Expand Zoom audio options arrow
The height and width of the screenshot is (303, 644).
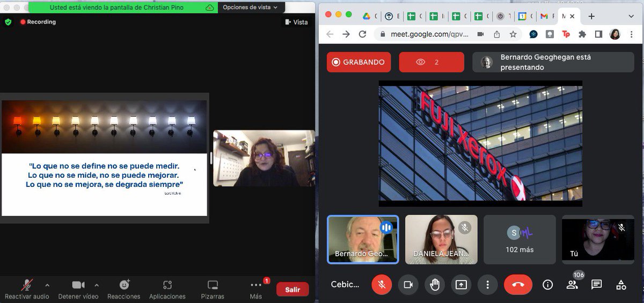point(47,285)
